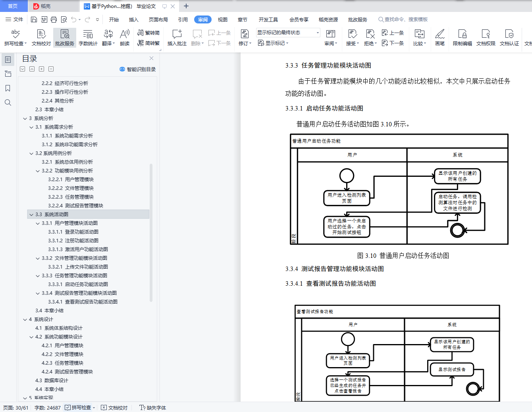Open 字数统计 word count tool

pos(88,38)
